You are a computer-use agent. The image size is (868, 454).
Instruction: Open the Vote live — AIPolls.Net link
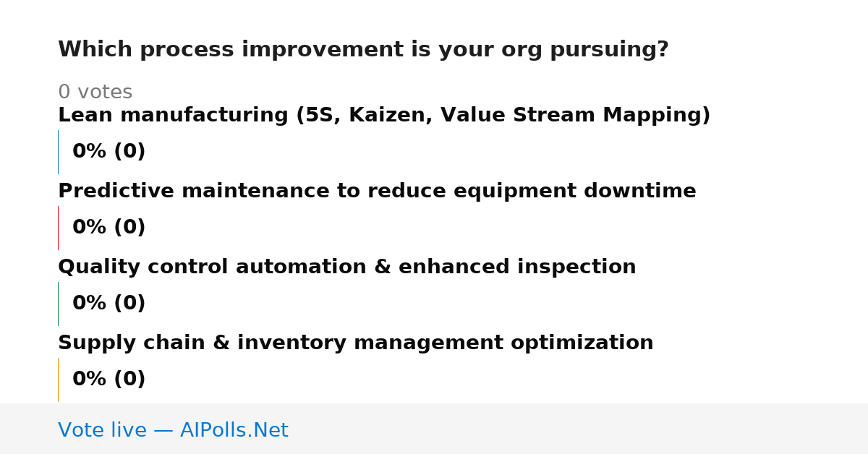(x=173, y=430)
